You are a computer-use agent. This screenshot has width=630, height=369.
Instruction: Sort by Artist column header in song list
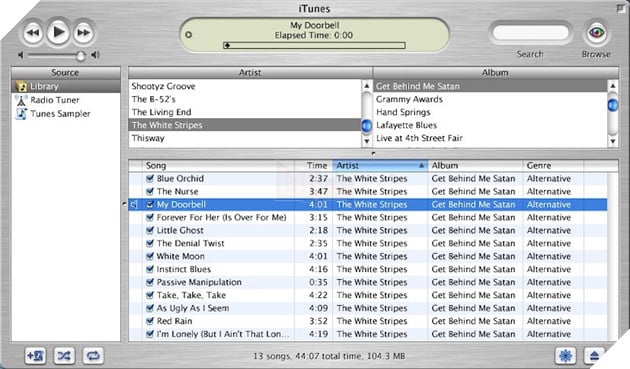tap(380, 166)
